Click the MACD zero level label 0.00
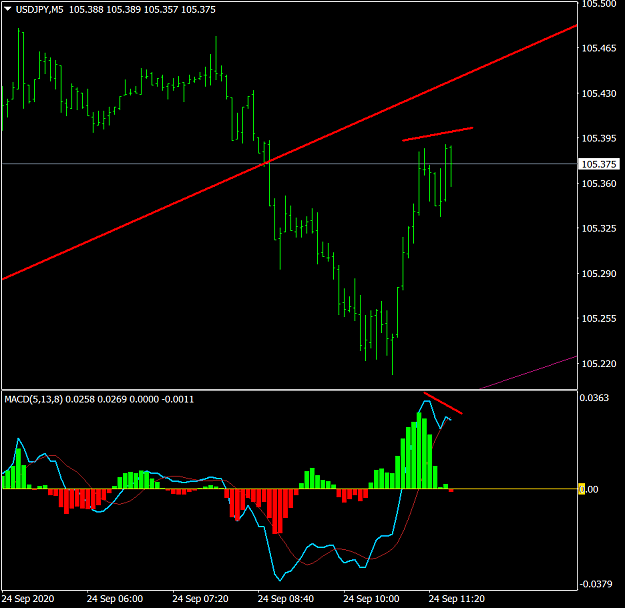 588,489
